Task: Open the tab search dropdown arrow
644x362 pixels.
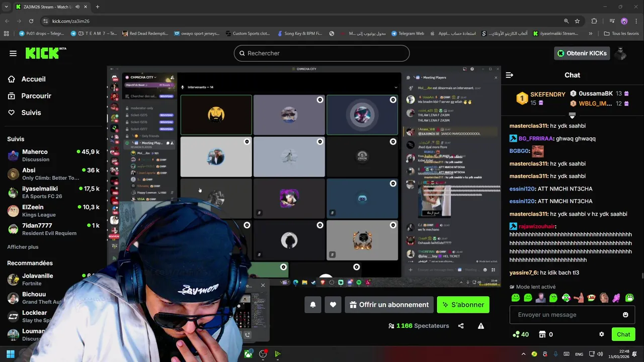Action: (x=6, y=7)
